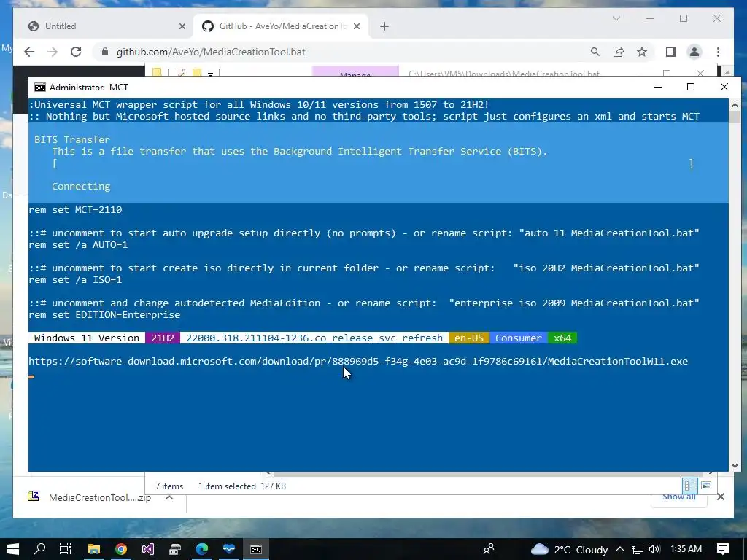Click '1 item selected 127 KB' status text
Screen dimensions: 747x560
(242, 486)
